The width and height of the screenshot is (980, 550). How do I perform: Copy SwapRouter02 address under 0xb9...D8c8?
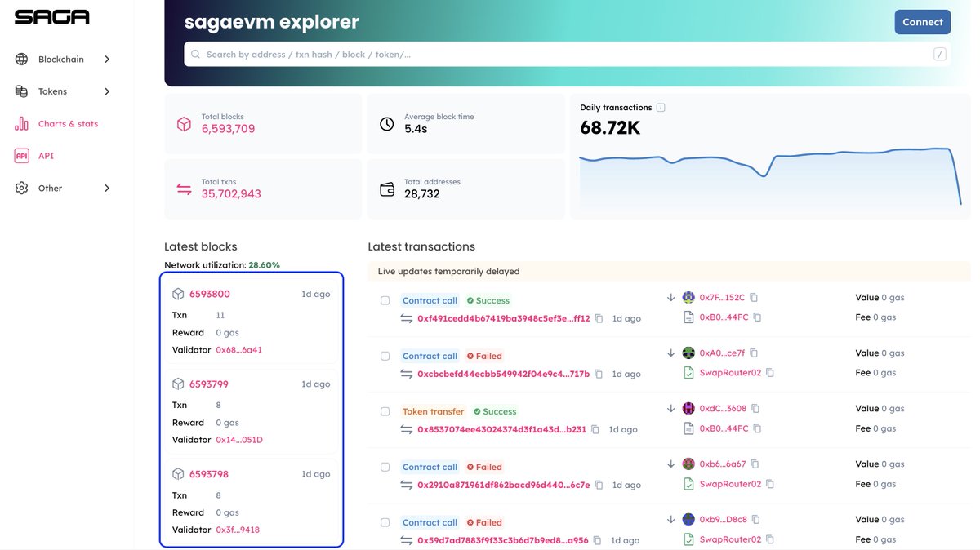tap(770, 539)
